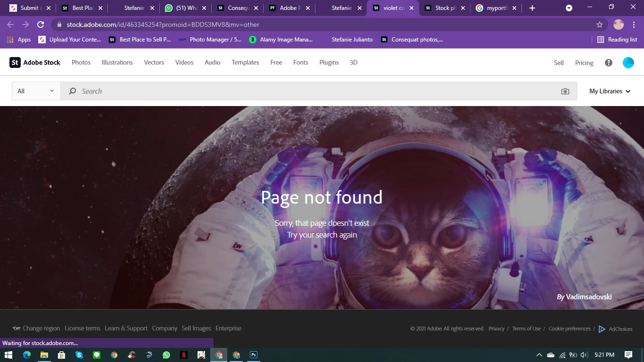The width and height of the screenshot is (644, 362).
Task: Focus the Adobe Stock search field
Action: coord(319,91)
